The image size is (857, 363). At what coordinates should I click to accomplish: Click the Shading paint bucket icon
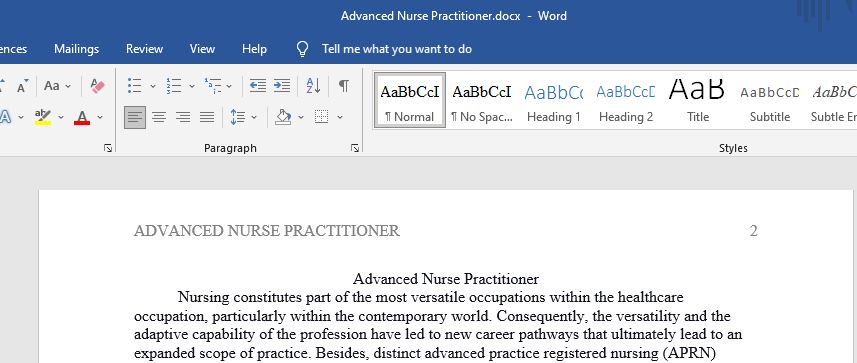(283, 117)
